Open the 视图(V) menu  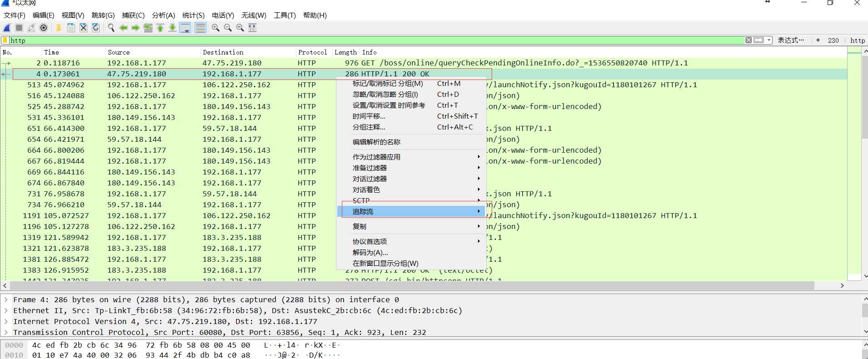[x=73, y=15]
